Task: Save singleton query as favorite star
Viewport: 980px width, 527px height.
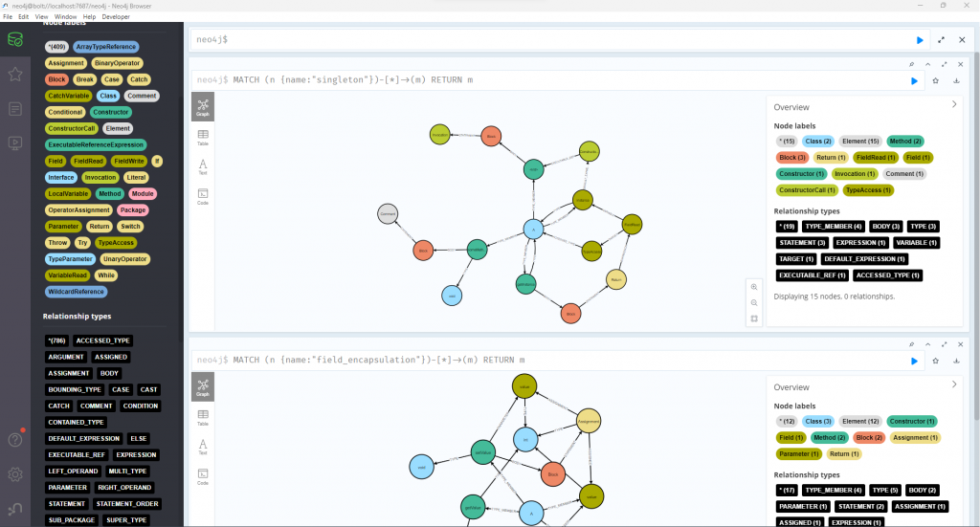Action: coord(936,81)
